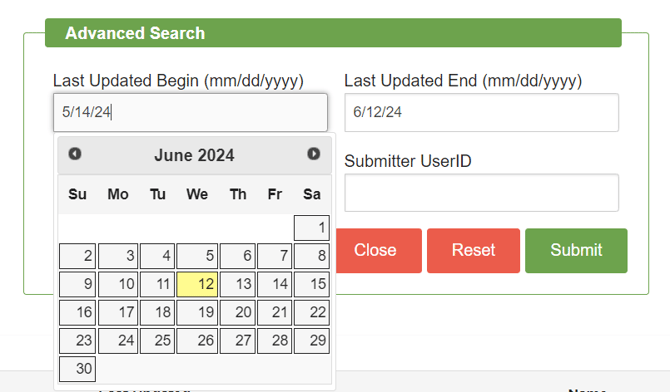Select June 12 highlighted date

click(x=197, y=284)
